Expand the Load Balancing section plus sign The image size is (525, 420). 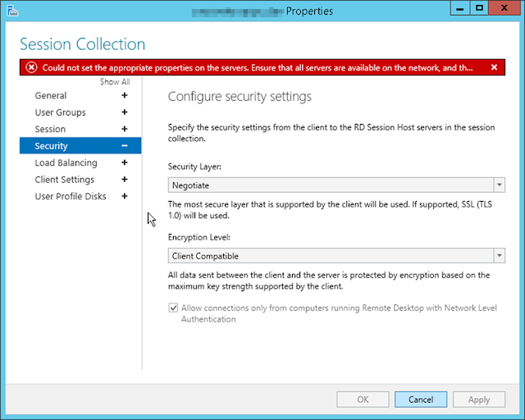[x=125, y=162]
